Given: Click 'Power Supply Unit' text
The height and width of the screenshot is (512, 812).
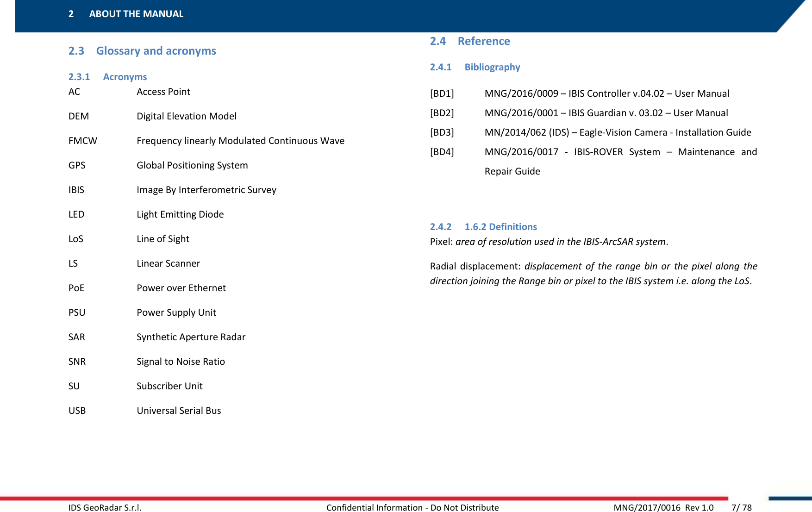Looking at the screenshot, I should click(x=176, y=312).
